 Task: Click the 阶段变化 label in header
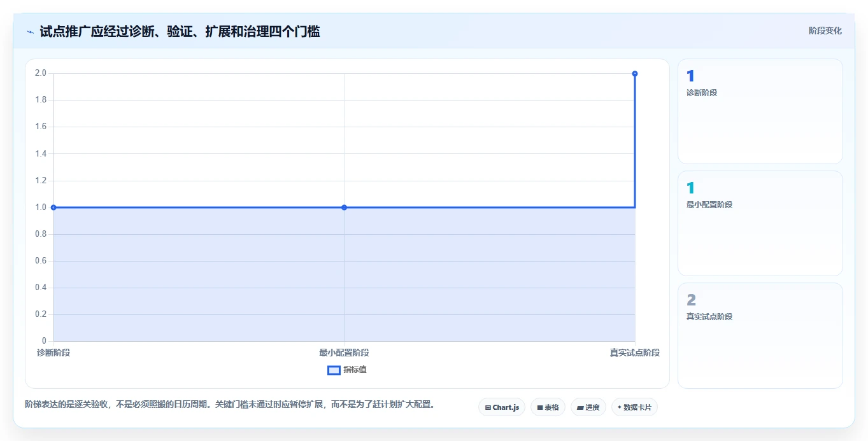(x=825, y=31)
